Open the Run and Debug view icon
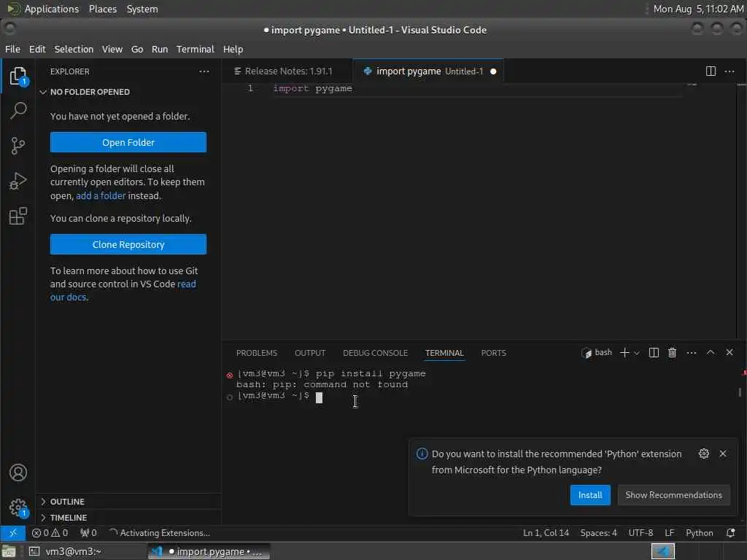The width and height of the screenshot is (747, 560). pyautogui.click(x=18, y=181)
